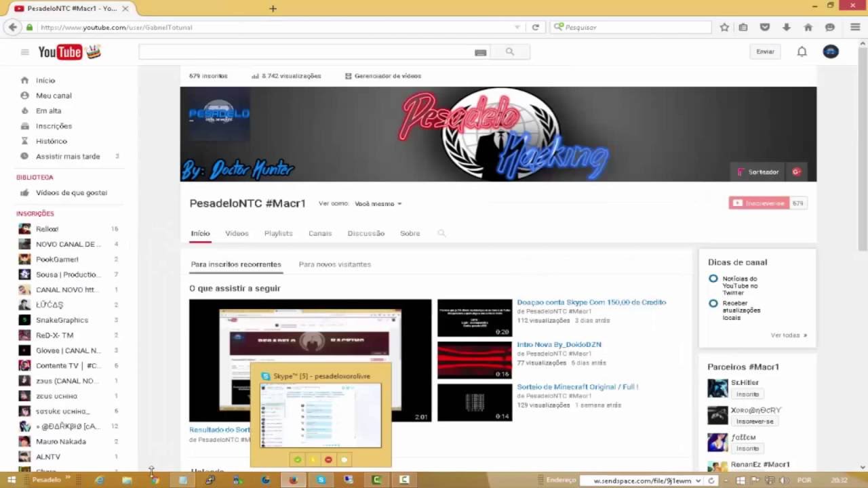Open 'Doaçao conta Skype Com 150,00 de Credito' video
This screenshot has width=868, height=488.
point(591,302)
